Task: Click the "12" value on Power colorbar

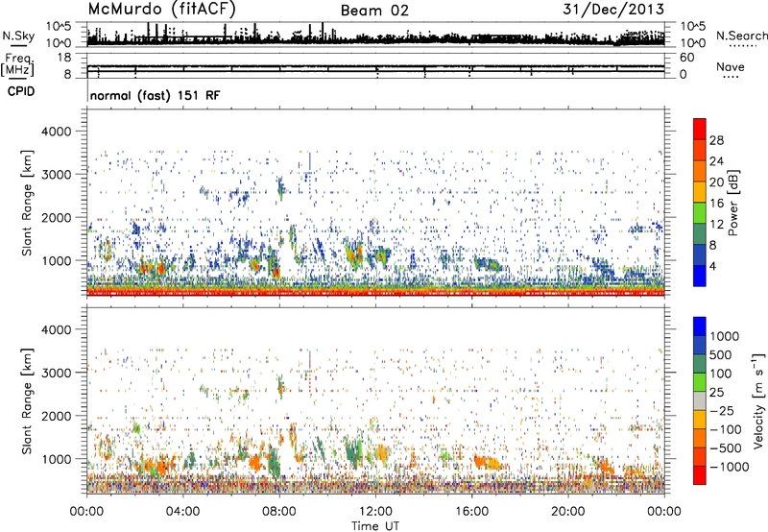Action: point(716,225)
